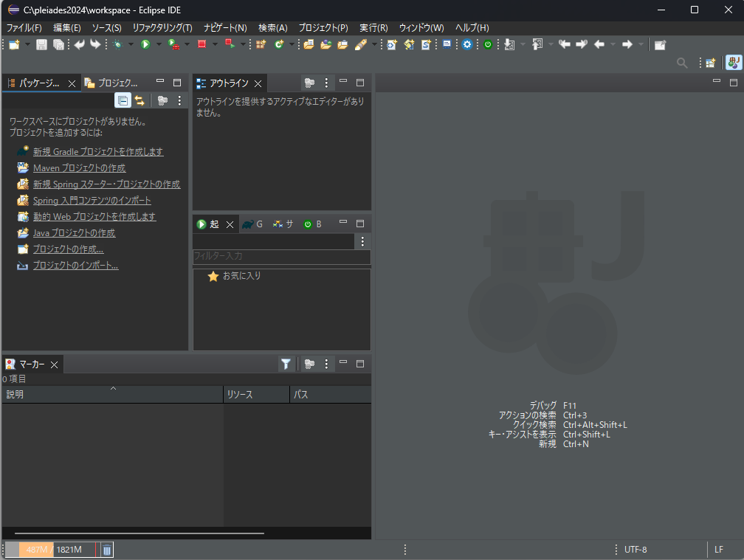744x560 pixels.
Task: Open the リファクタリング(T) menu
Action: pyautogui.click(x=162, y=28)
